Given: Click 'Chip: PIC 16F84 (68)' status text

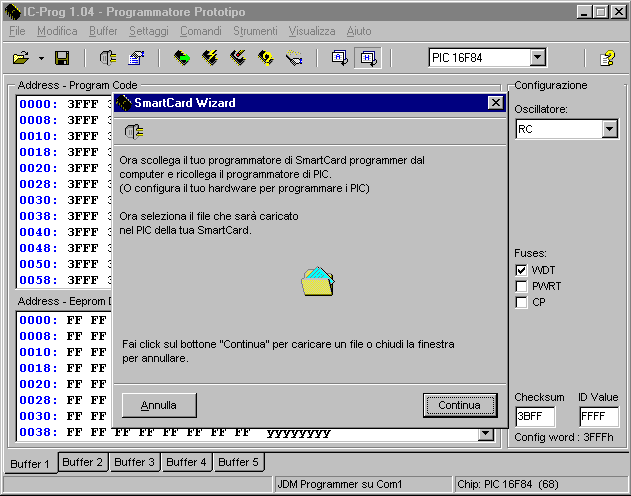Looking at the screenshot, I should coord(508,484).
